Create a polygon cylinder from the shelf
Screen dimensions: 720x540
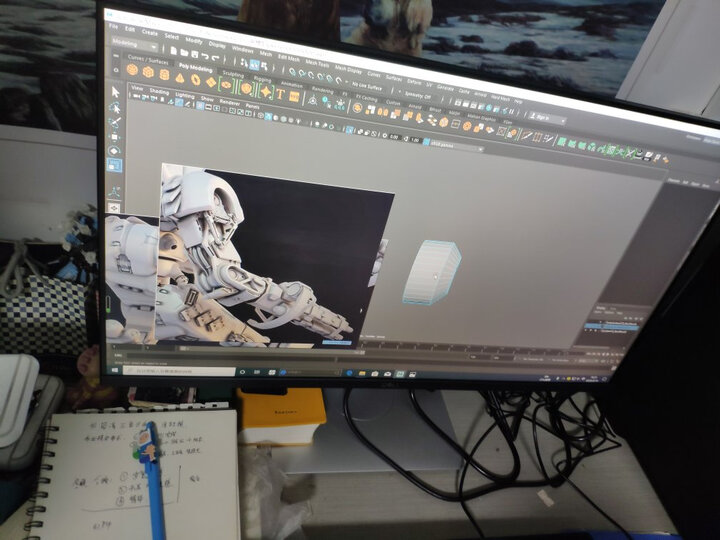pos(164,74)
